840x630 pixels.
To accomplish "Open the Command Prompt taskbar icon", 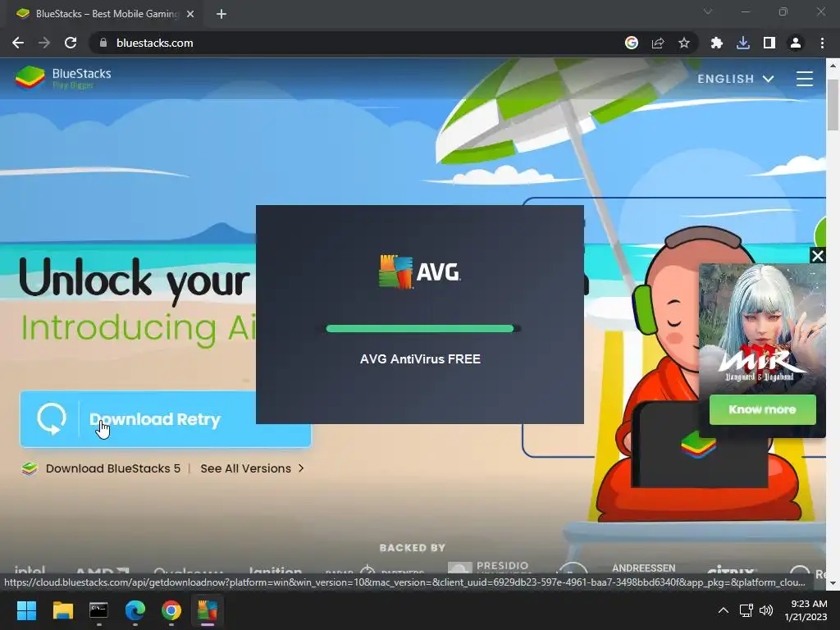I will (x=98, y=610).
